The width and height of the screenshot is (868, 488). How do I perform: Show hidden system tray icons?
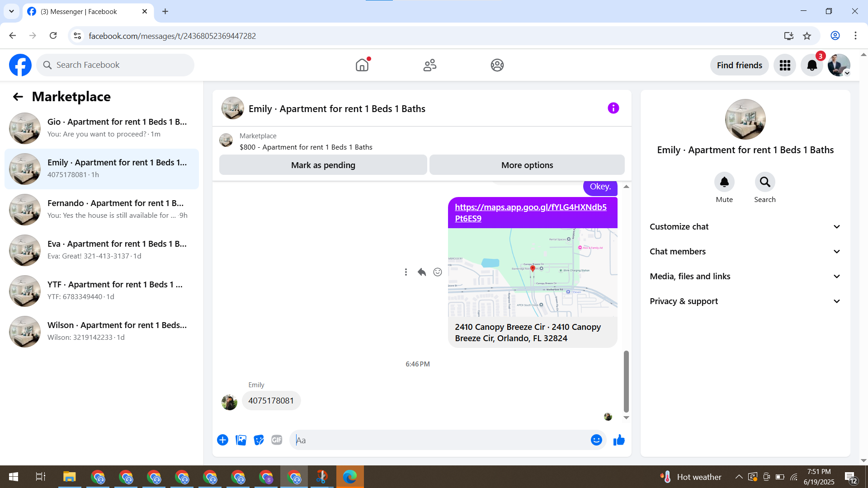[x=739, y=477]
